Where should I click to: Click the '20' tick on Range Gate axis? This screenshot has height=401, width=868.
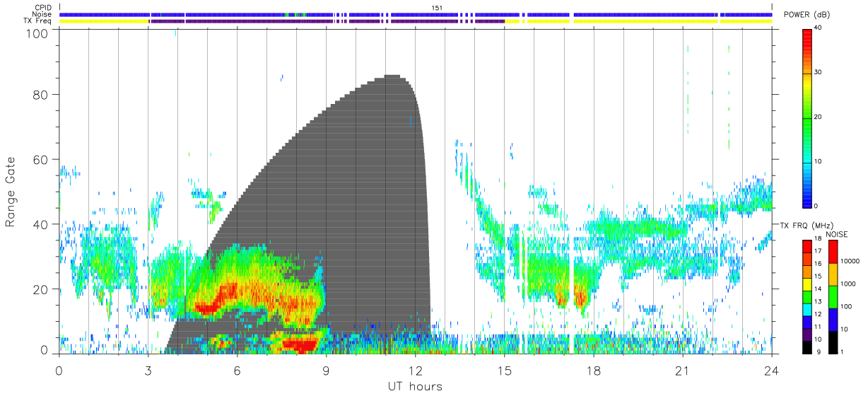coord(41,289)
